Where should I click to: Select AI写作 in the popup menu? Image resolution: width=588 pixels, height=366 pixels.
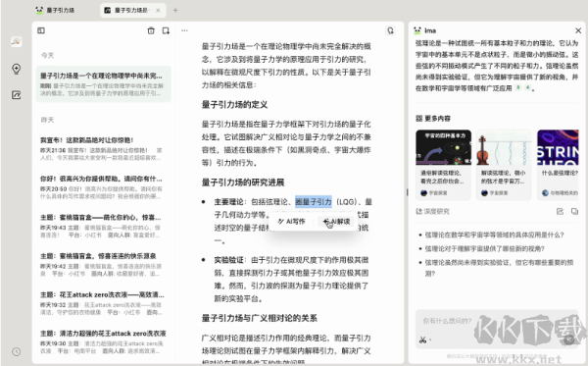(x=291, y=222)
